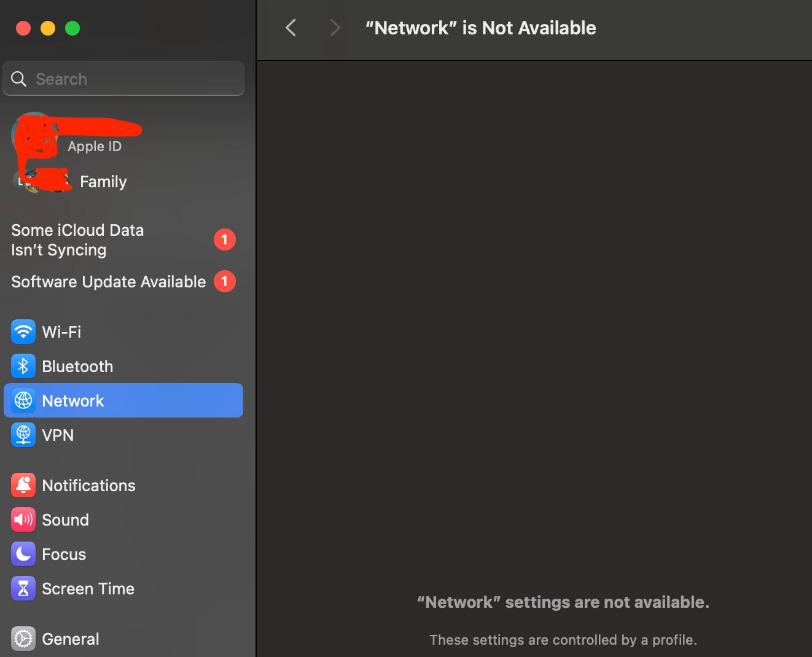The height and width of the screenshot is (657, 812).
Task: Go back with the left chevron
Action: (291, 28)
